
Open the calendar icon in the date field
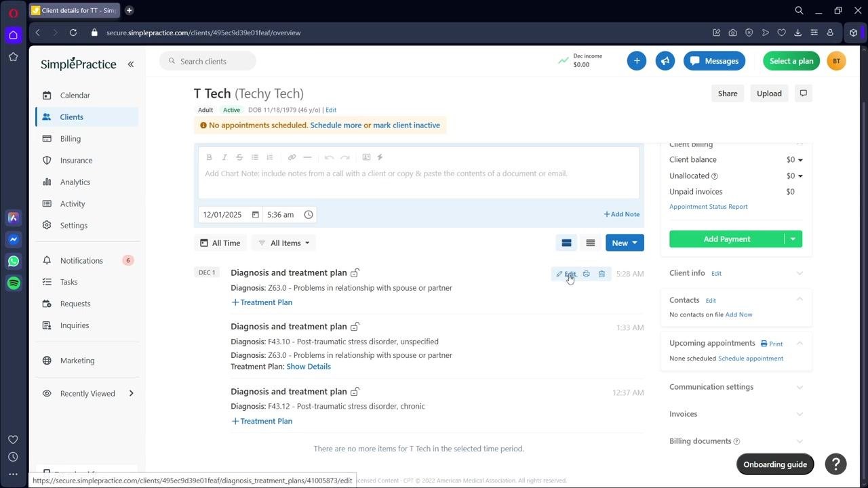256,215
